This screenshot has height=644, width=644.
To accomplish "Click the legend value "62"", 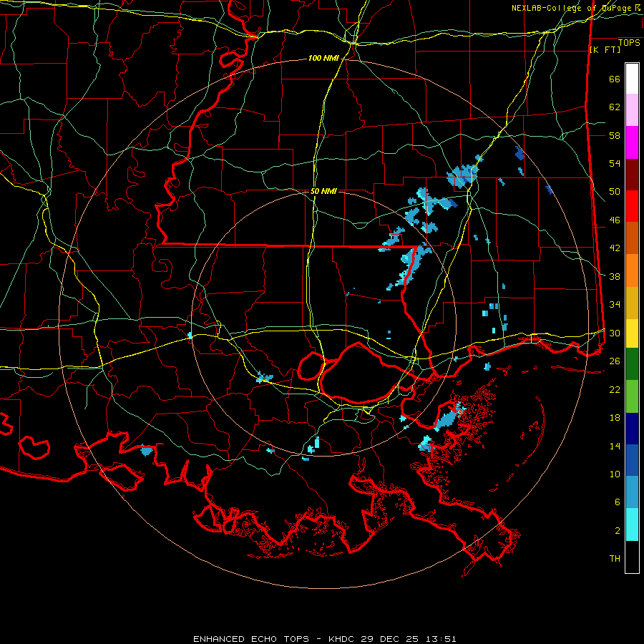I will [615, 107].
